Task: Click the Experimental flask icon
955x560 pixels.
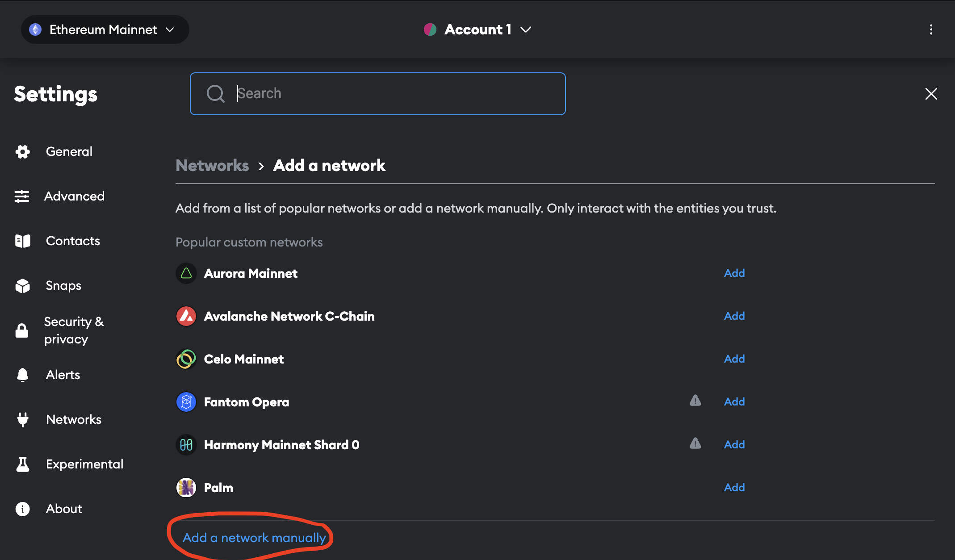Action: pyautogui.click(x=22, y=464)
